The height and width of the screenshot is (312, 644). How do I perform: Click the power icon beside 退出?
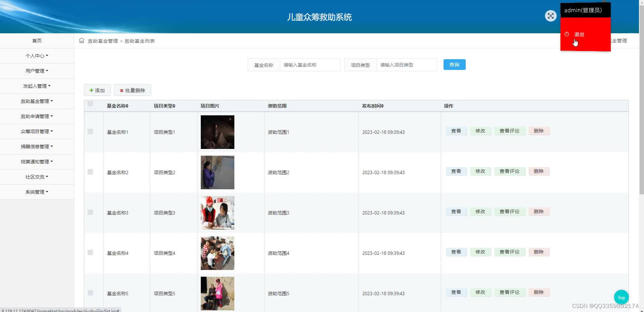567,34
